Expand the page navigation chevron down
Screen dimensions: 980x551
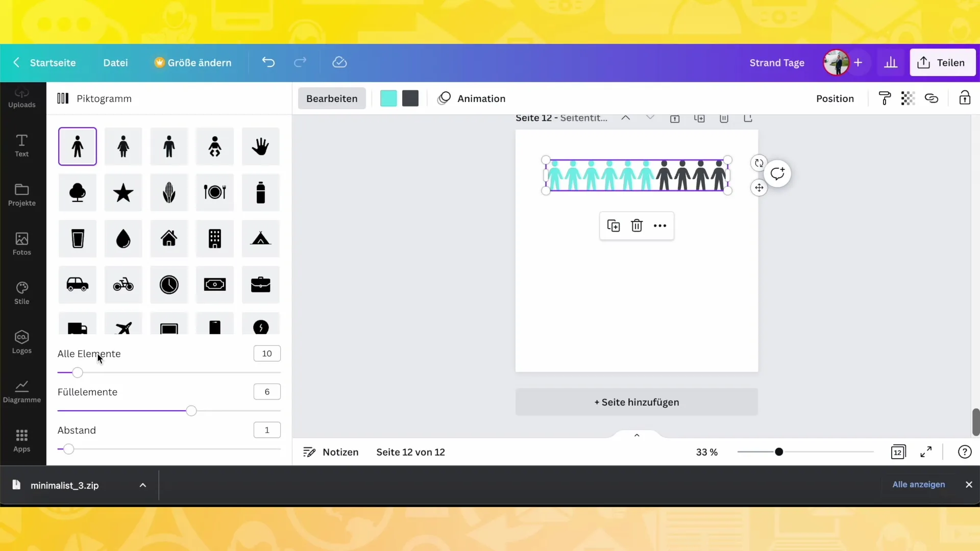click(650, 118)
